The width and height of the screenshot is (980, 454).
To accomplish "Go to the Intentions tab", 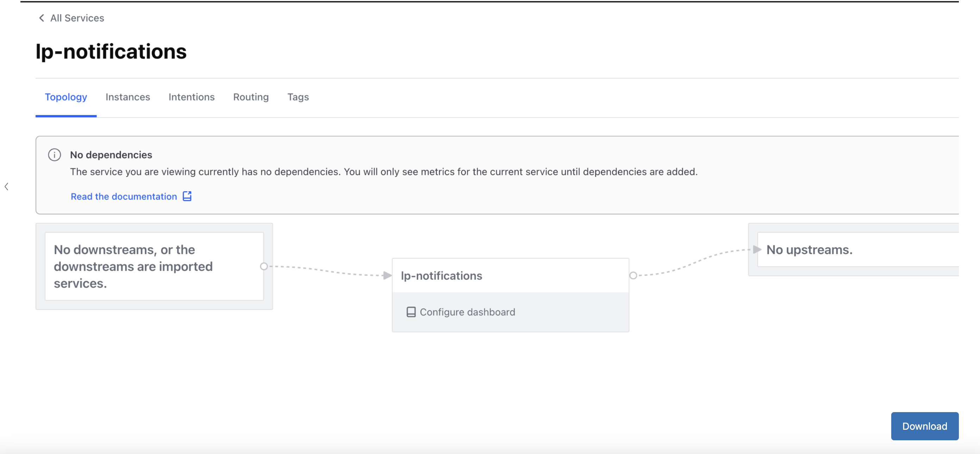I will click(191, 97).
